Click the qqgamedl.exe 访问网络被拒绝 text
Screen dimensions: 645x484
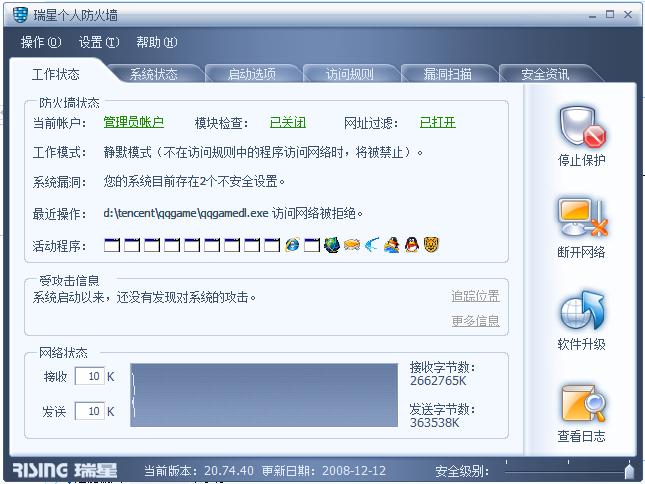tap(233, 213)
